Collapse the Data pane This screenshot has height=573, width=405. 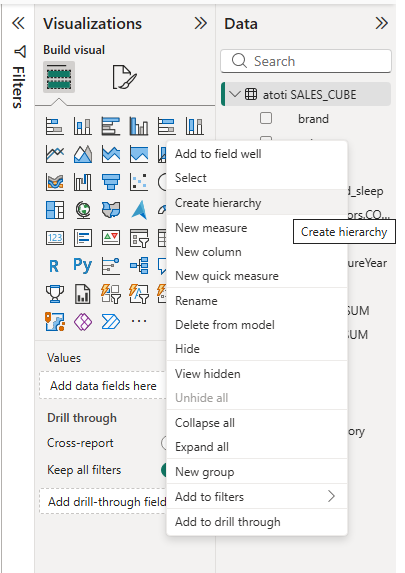coord(382,23)
